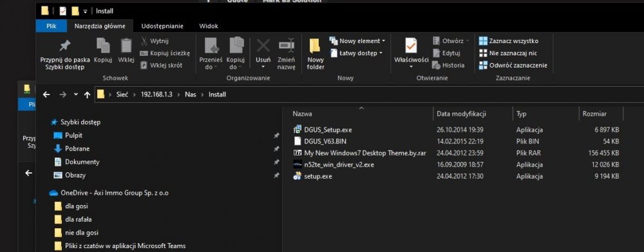The height and width of the screenshot is (252, 644).
Task: Click Install breadcrumb in address bar
Action: [x=217, y=94]
